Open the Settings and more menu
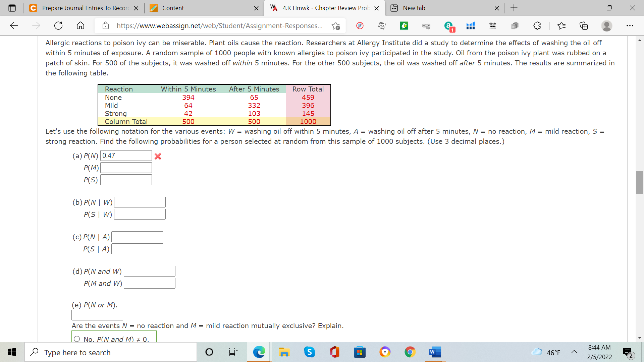Image resolution: width=644 pixels, height=362 pixels. point(630,26)
